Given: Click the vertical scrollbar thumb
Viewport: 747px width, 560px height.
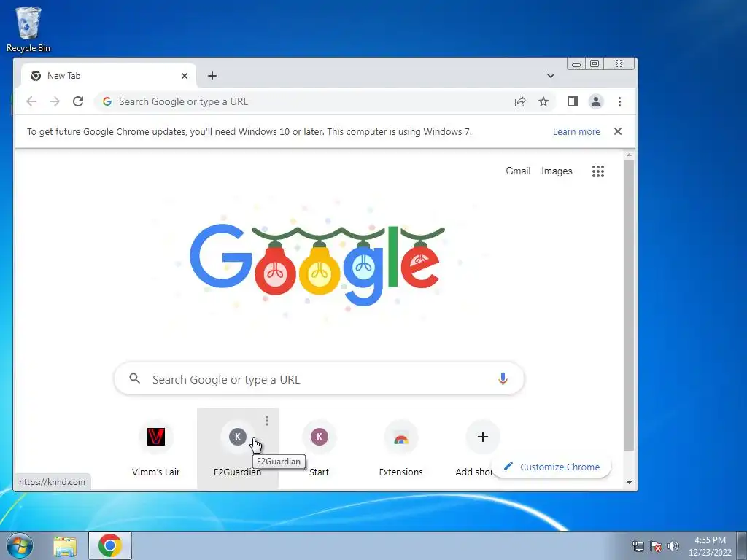Looking at the screenshot, I should tap(629, 306).
